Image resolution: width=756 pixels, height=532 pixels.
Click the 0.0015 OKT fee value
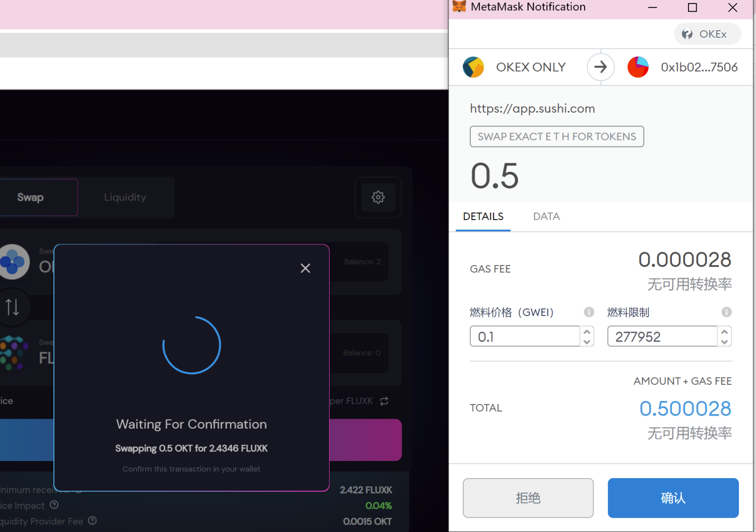pyautogui.click(x=367, y=521)
